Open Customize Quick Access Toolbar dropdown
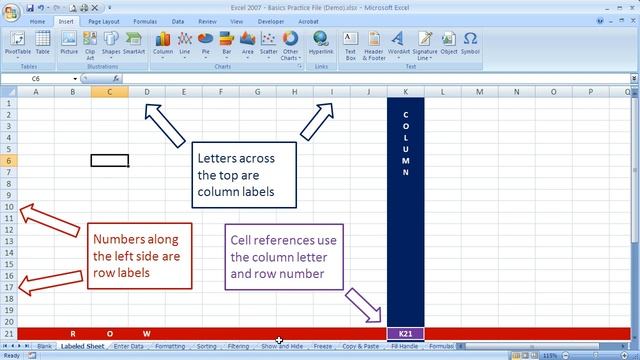640x360 pixels. click(x=109, y=8)
